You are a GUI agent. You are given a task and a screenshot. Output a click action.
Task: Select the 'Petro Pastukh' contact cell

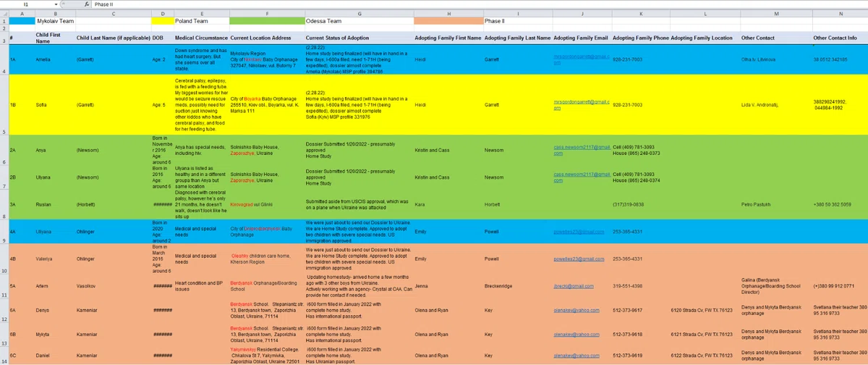point(776,204)
